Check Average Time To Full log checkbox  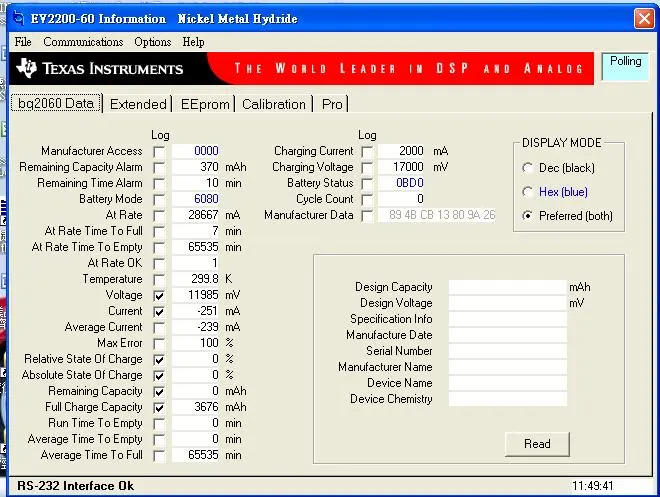coord(159,455)
